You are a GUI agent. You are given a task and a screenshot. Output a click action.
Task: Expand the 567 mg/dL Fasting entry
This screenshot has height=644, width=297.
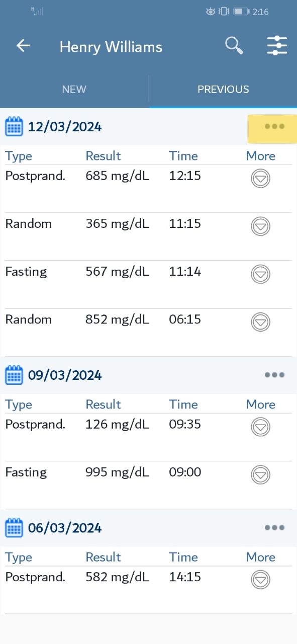point(260,274)
